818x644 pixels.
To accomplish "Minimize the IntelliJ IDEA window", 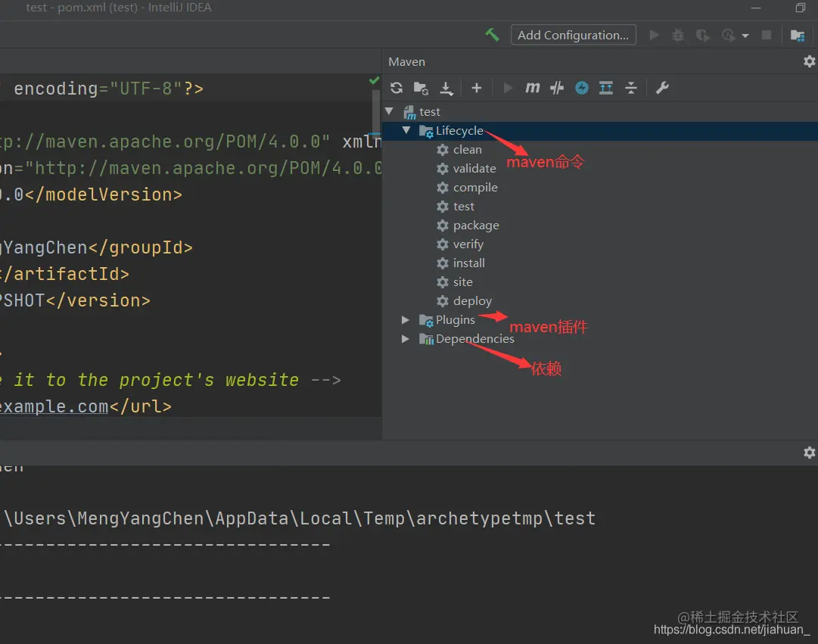I will tap(756, 8).
